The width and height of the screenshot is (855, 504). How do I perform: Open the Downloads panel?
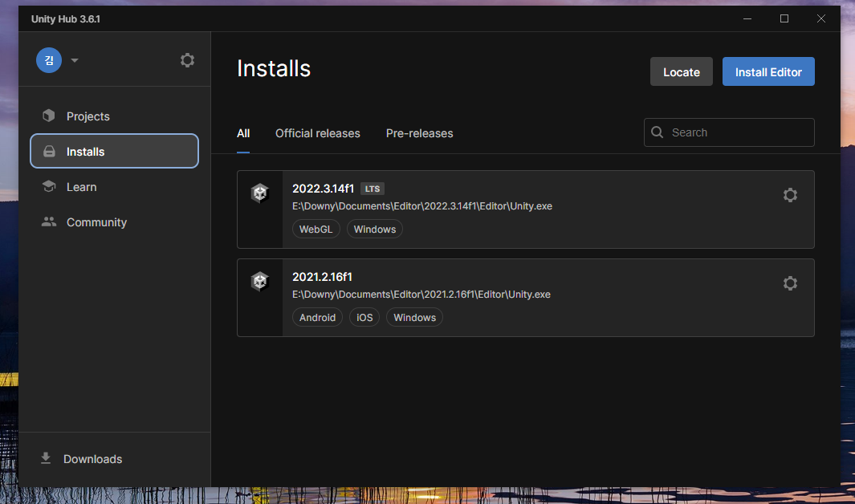point(115,459)
